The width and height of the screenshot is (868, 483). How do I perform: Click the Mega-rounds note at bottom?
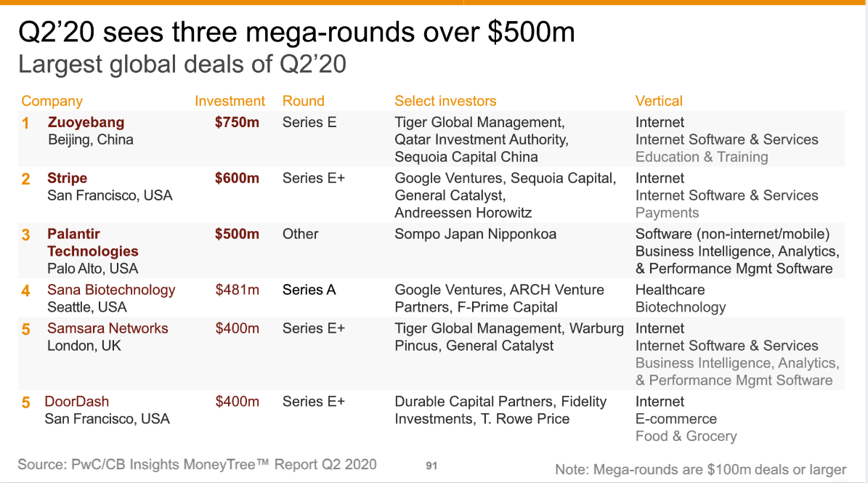(700, 469)
